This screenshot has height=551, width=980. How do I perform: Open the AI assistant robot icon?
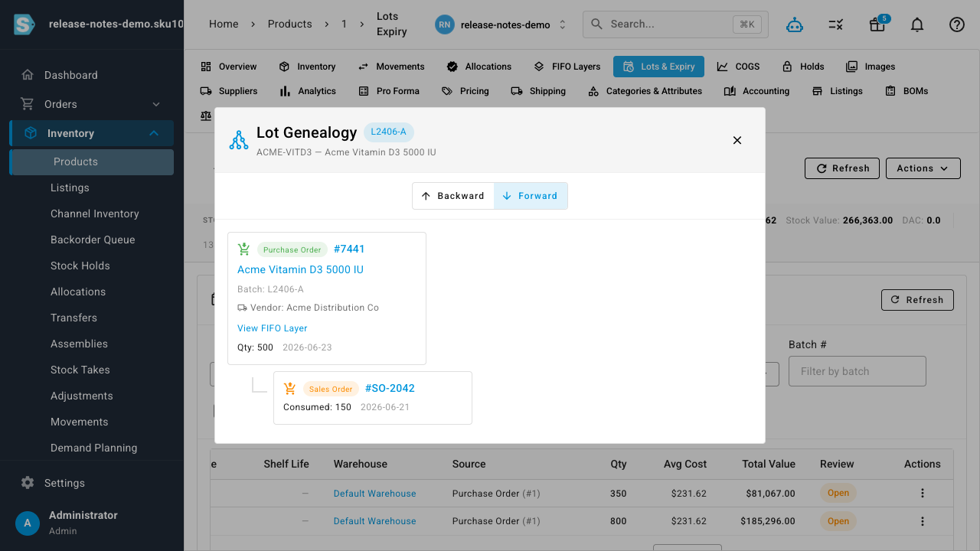(795, 24)
